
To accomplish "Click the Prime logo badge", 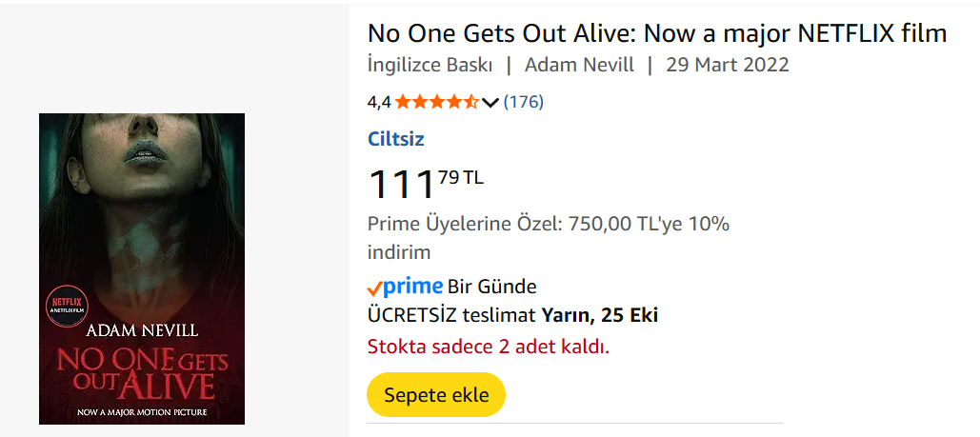I will [x=413, y=287].
